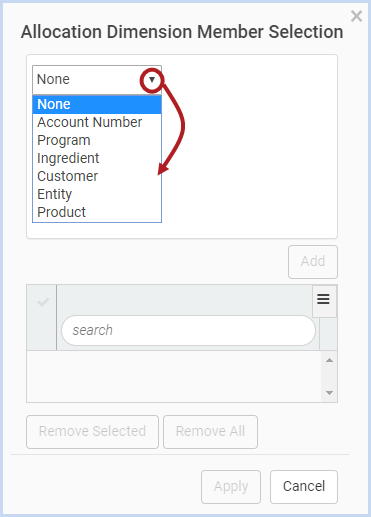This screenshot has width=371, height=517.
Task: Focus the member search field
Action: pos(188,330)
